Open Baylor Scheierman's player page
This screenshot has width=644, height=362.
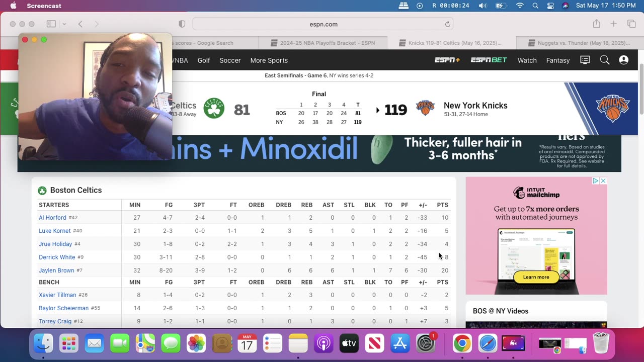63,308
